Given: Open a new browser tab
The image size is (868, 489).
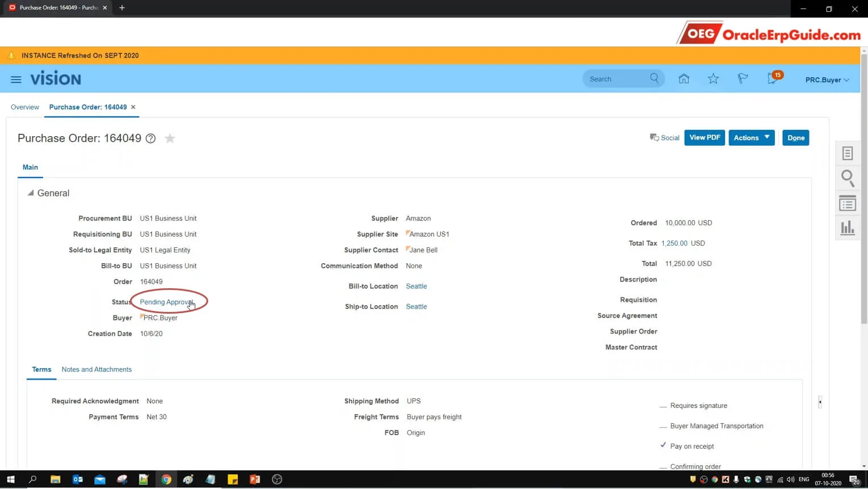Looking at the screenshot, I should (122, 8).
